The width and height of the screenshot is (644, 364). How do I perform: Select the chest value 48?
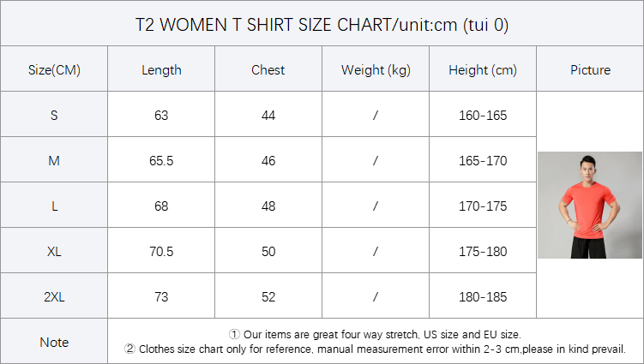pos(268,206)
